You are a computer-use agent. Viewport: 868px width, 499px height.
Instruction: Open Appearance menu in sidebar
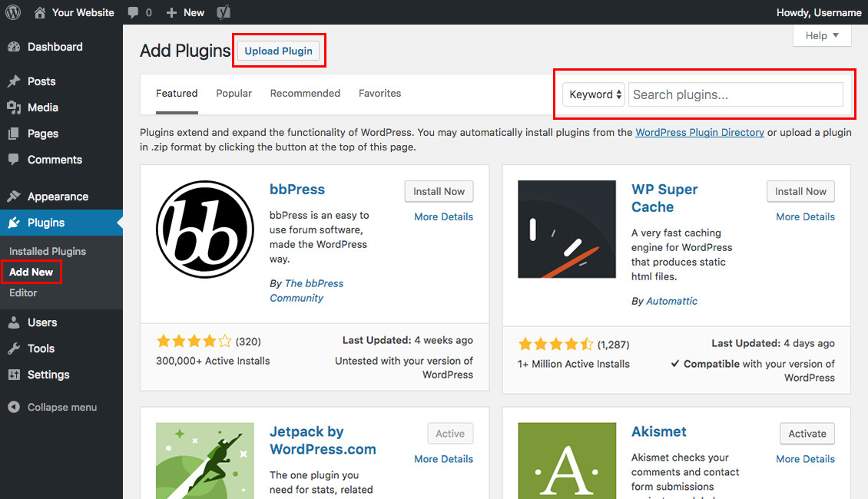(58, 197)
